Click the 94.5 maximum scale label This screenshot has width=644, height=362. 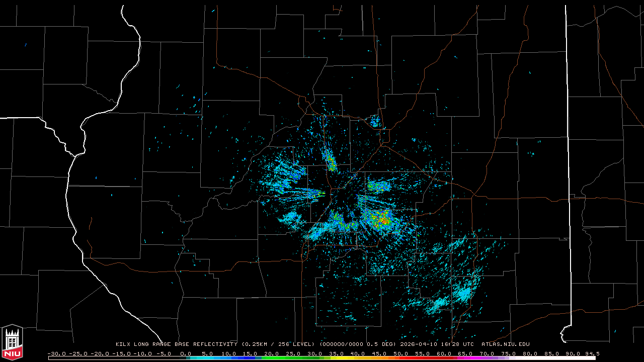pyautogui.click(x=592, y=353)
